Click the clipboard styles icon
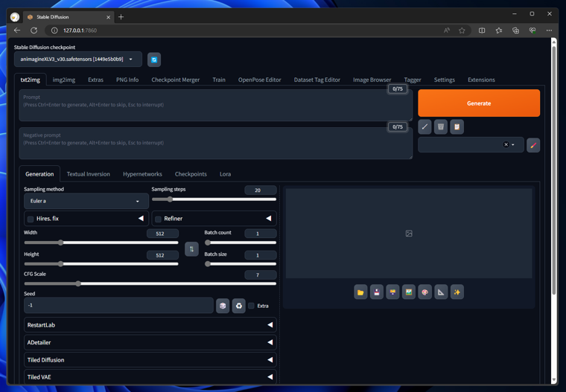Viewport: 566px width, 392px height. pyautogui.click(x=457, y=126)
